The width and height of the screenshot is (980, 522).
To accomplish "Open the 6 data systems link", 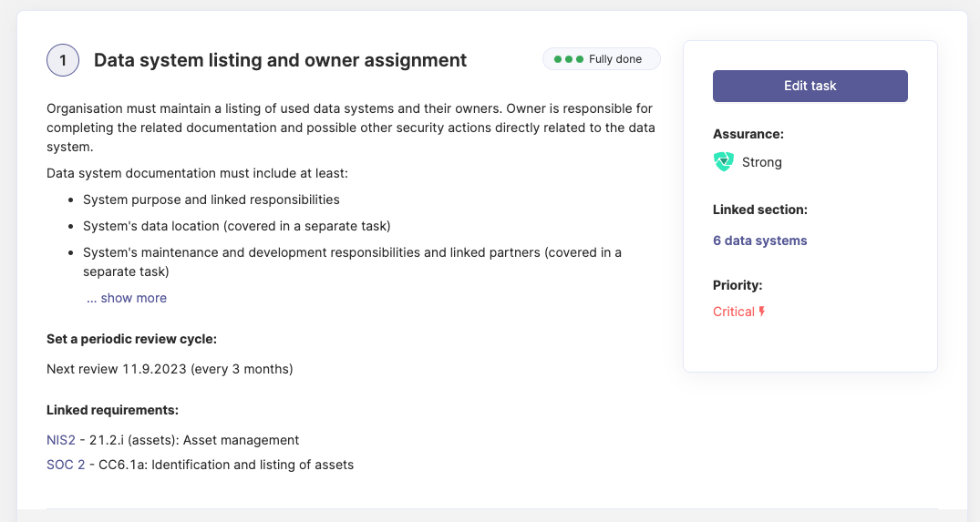I will coord(759,241).
